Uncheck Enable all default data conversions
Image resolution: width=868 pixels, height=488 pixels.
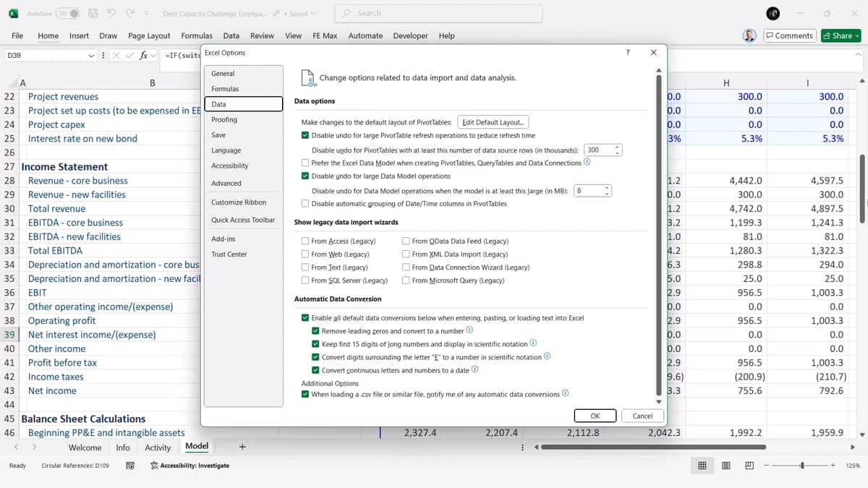point(305,317)
